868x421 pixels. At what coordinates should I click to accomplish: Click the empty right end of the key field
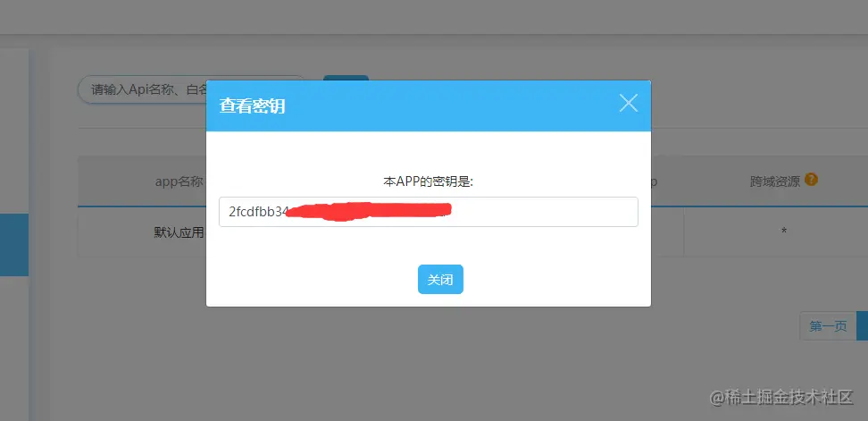click(x=546, y=212)
